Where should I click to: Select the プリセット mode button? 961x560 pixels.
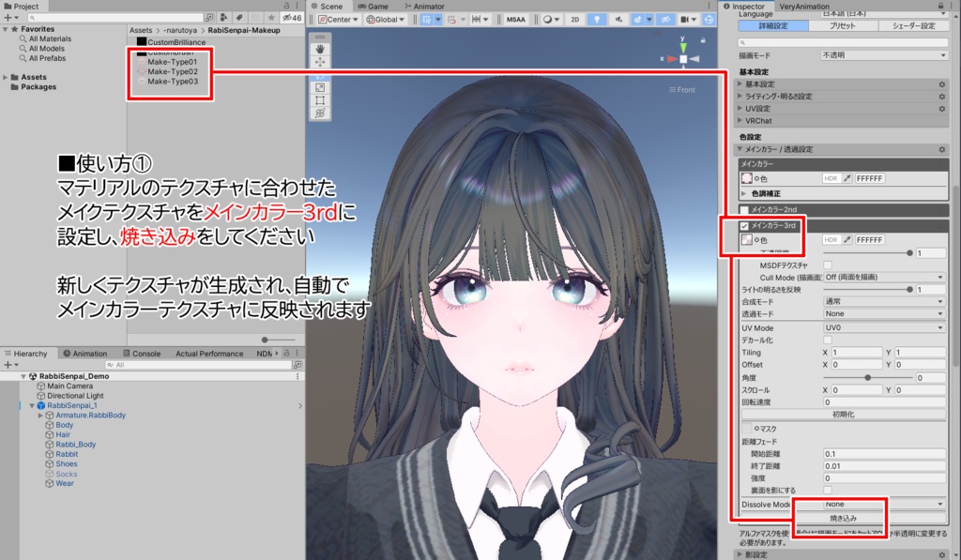(x=843, y=25)
